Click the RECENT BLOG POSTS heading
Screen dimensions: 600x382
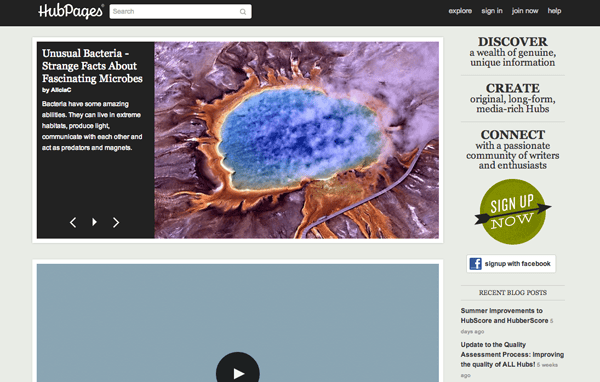coord(513,293)
